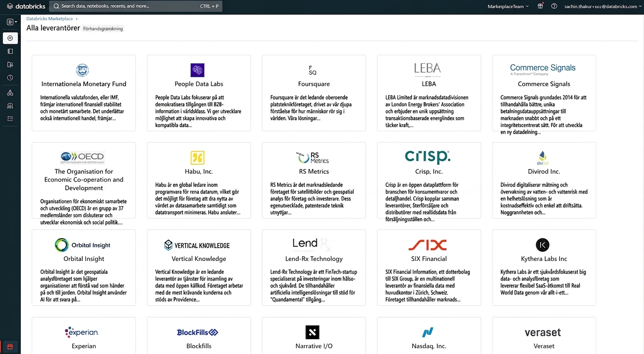
Task: Open The Organisation for Economic Co-operation title
Action: click(x=84, y=180)
